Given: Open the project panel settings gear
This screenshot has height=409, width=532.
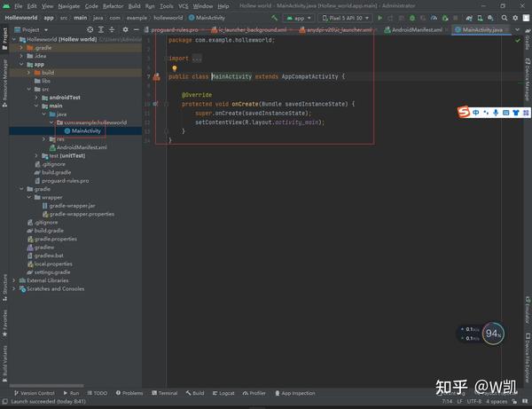Looking at the screenshot, I should click(x=123, y=29).
